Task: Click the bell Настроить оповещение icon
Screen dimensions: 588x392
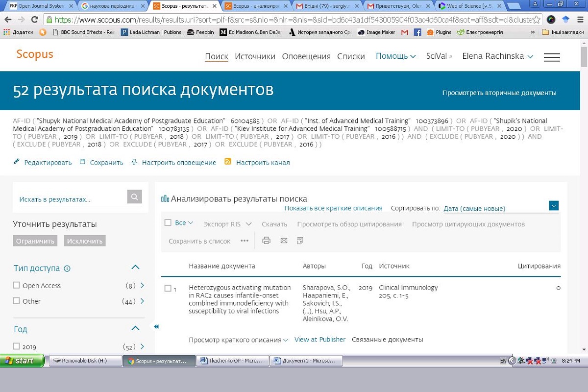Action: coord(134,162)
